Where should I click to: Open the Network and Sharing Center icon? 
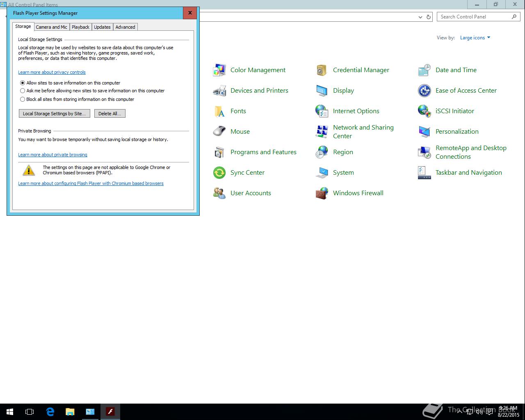point(322,132)
